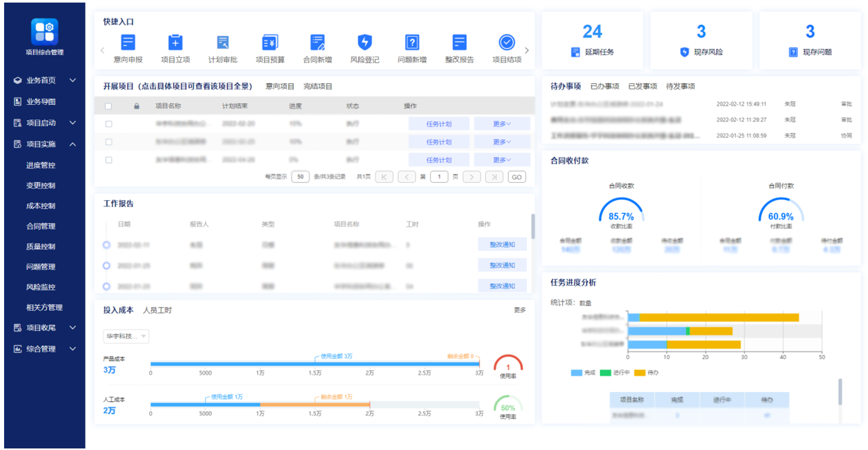Open 更多 dropdown on third project row

(x=501, y=160)
